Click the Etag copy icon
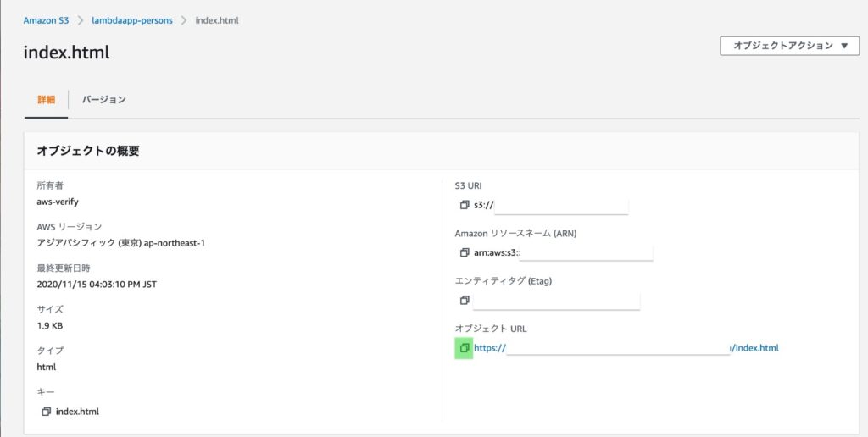 coord(464,300)
